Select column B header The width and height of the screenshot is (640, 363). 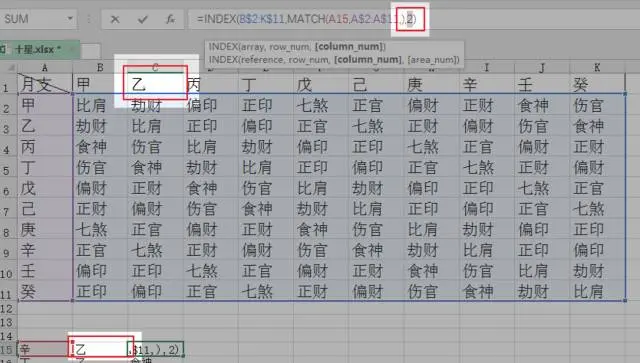click(x=100, y=67)
